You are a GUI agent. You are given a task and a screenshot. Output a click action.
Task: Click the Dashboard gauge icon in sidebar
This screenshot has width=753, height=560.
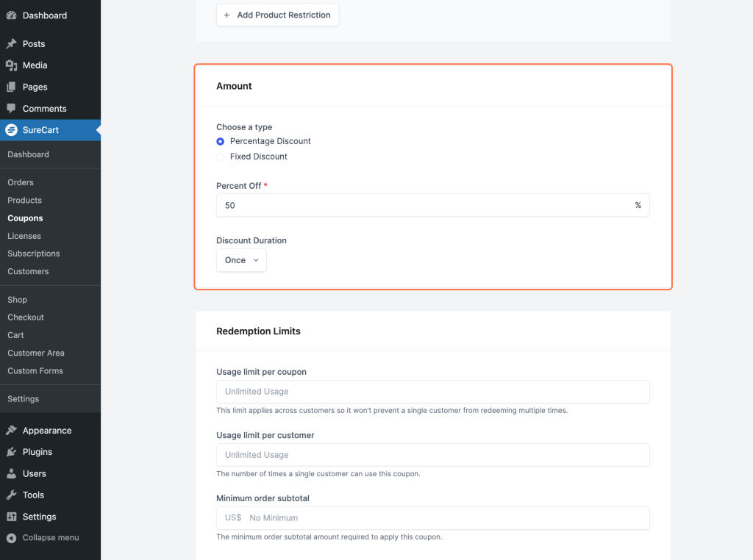[x=11, y=15]
